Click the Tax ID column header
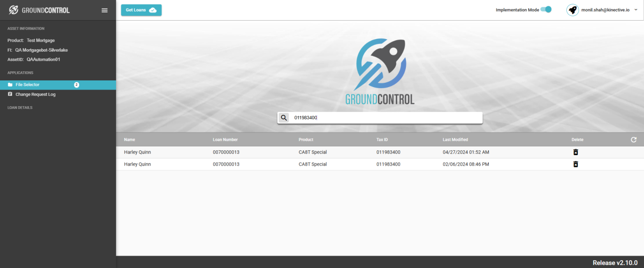 (382, 140)
